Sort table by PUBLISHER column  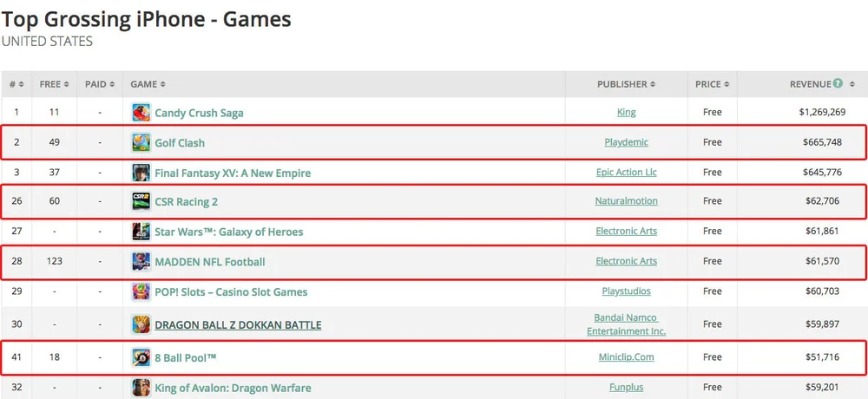(x=626, y=84)
